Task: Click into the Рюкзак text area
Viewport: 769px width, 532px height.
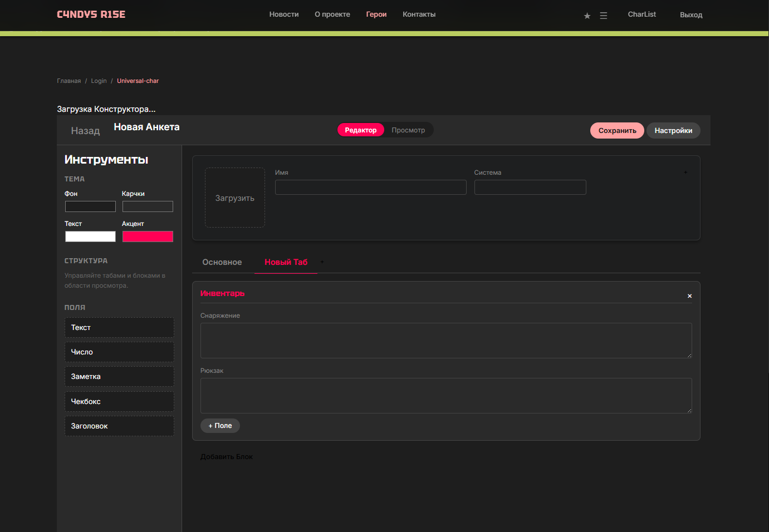Action: (x=446, y=396)
